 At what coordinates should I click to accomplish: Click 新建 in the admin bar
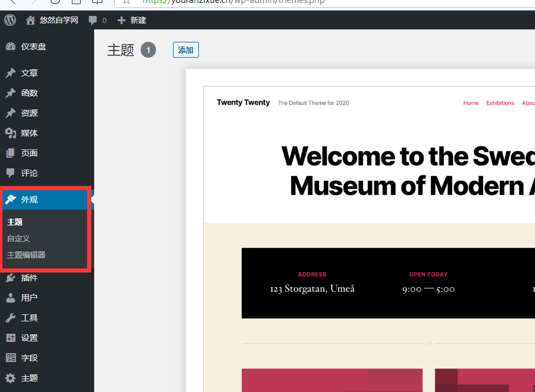pos(138,21)
